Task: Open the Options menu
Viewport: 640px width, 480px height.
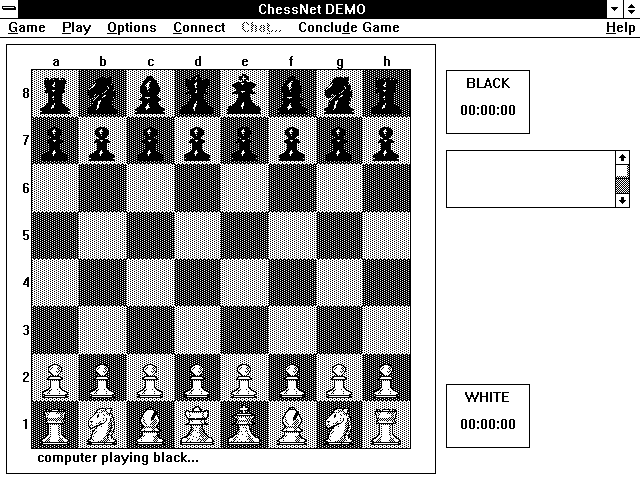Action: click(x=132, y=28)
